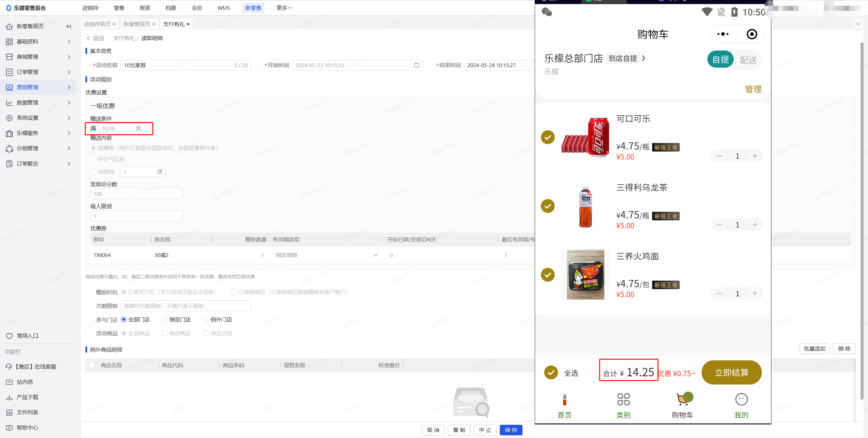Viewport: 868px width, 438px height.
Task: Click the 常用入口 heart icon
Action: click(9, 336)
